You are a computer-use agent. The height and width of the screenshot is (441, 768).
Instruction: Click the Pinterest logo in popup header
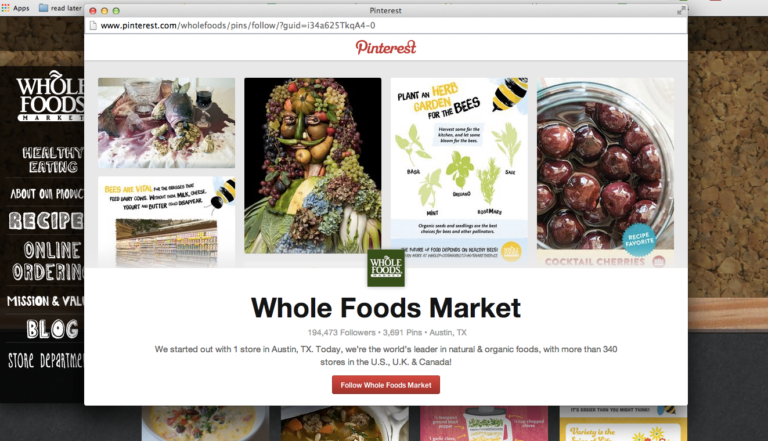[x=386, y=48]
